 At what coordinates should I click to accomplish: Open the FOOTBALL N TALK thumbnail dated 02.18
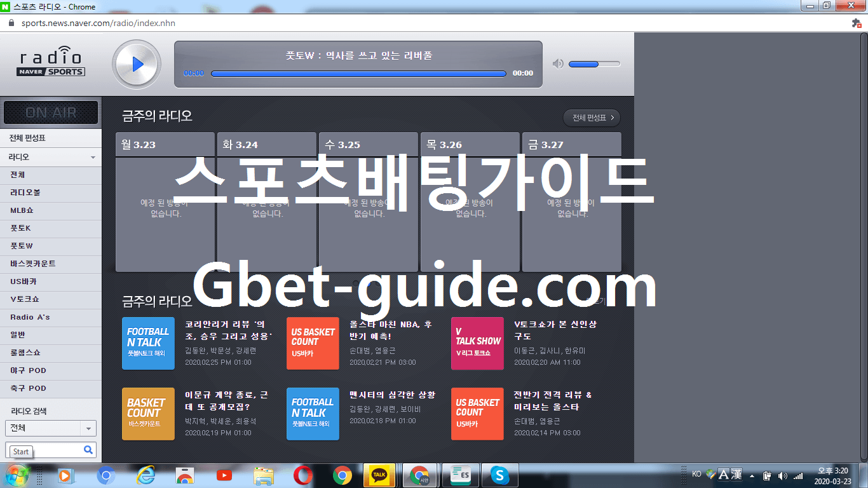(x=313, y=414)
